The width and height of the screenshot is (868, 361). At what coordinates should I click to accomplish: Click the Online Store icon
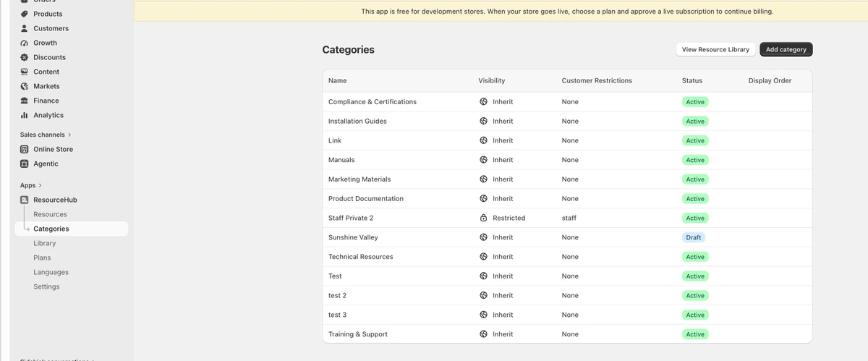click(x=24, y=149)
